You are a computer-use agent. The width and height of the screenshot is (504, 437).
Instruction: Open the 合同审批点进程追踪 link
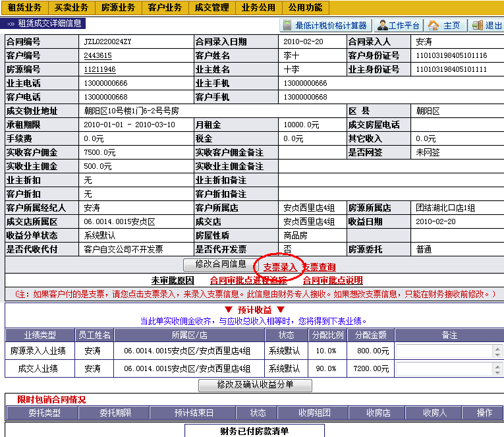click(x=248, y=280)
